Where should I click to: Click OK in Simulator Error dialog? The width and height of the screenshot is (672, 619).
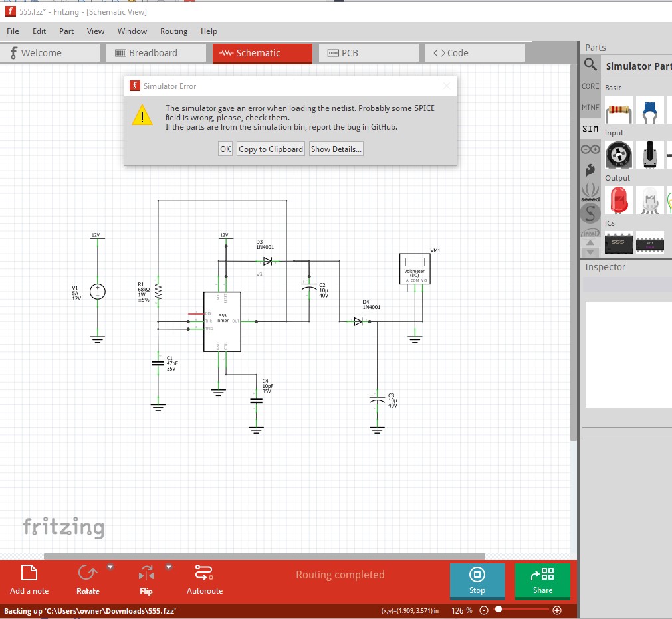225,149
